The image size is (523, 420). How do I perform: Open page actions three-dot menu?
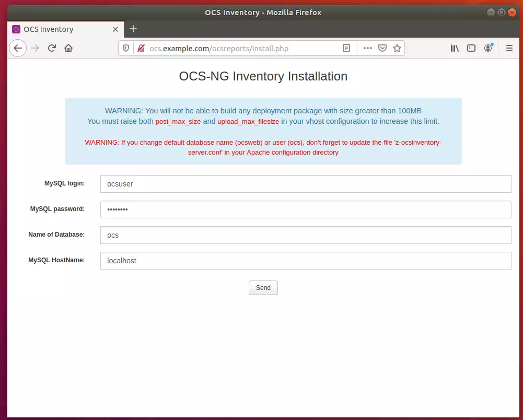click(x=368, y=49)
